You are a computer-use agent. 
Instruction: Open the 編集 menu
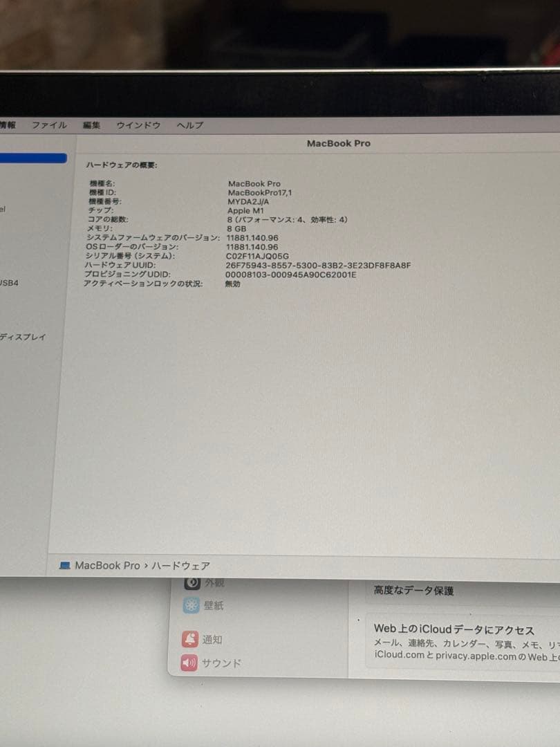click(93, 125)
